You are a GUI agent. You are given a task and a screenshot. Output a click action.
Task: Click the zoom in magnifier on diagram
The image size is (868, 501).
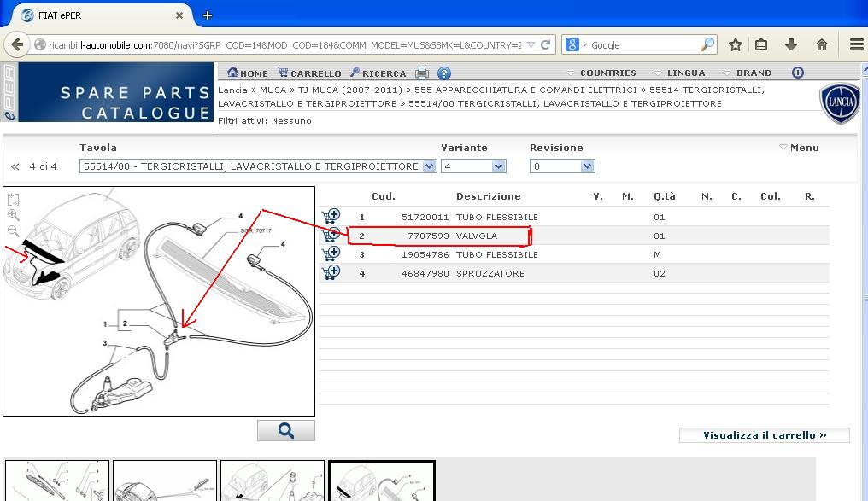pos(14,215)
